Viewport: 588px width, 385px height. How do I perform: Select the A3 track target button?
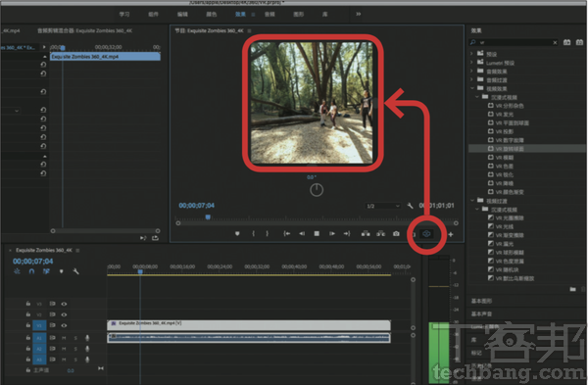point(39,360)
